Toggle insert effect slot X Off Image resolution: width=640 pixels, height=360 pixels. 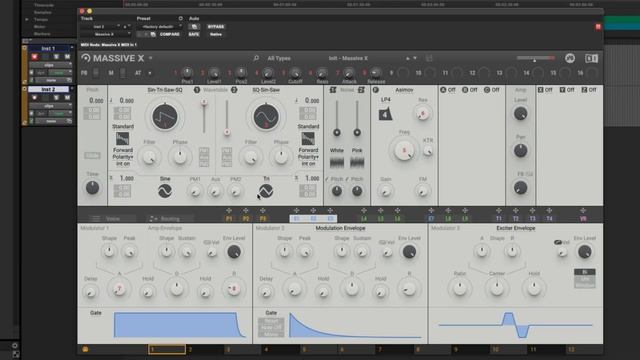pos(545,89)
